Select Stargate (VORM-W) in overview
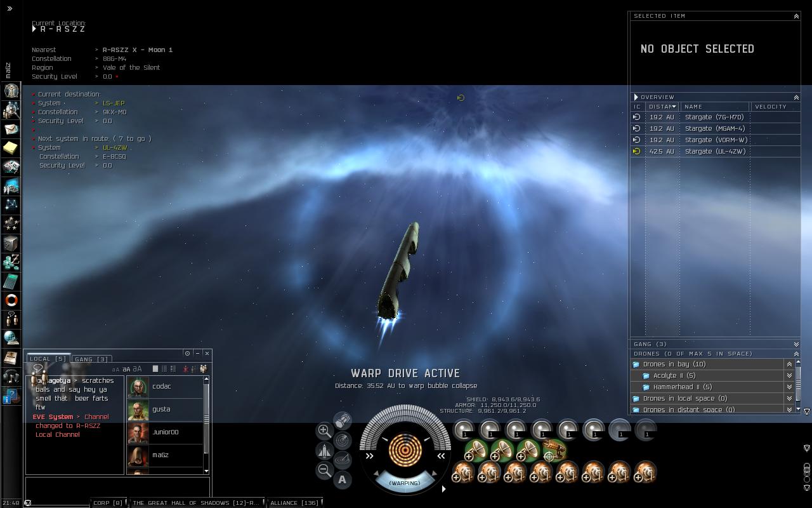This screenshot has width=812, height=508. pyautogui.click(x=716, y=140)
